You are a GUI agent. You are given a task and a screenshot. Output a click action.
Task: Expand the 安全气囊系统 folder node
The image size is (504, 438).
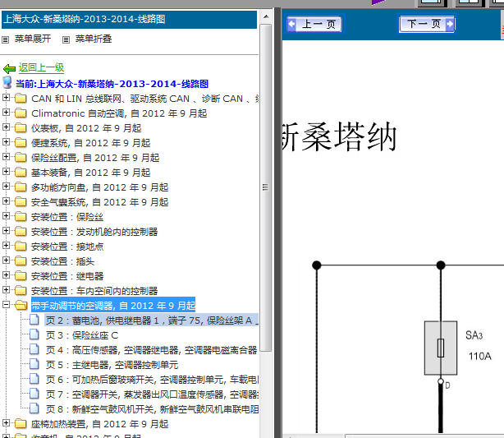click(x=6, y=201)
